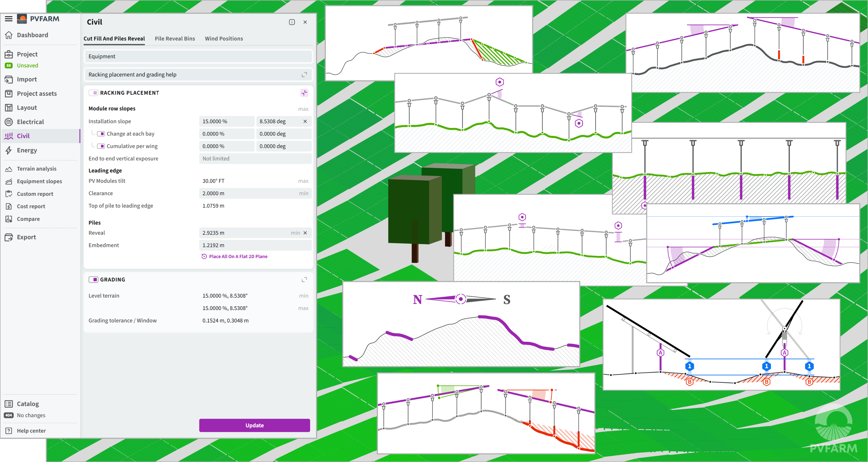868x462 pixels.
Task: Expand the Grading section
Action: click(x=304, y=280)
